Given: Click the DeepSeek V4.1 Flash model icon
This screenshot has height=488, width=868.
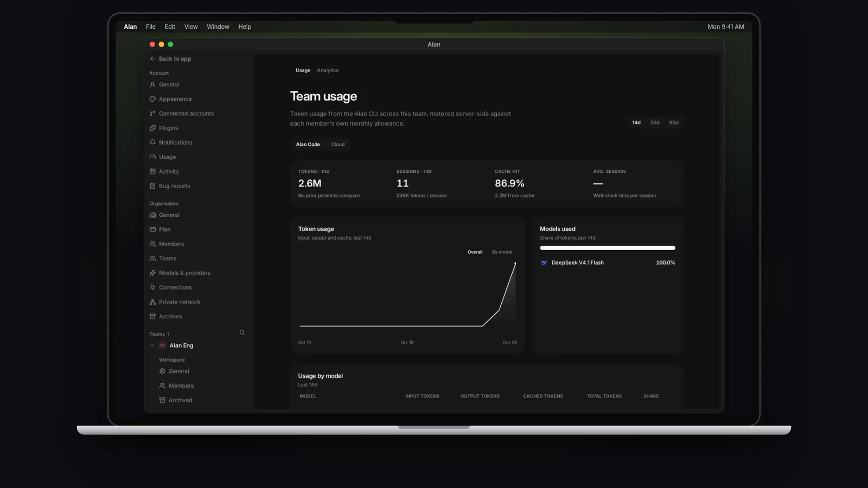Looking at the screenshot, I should pos(544,262).
